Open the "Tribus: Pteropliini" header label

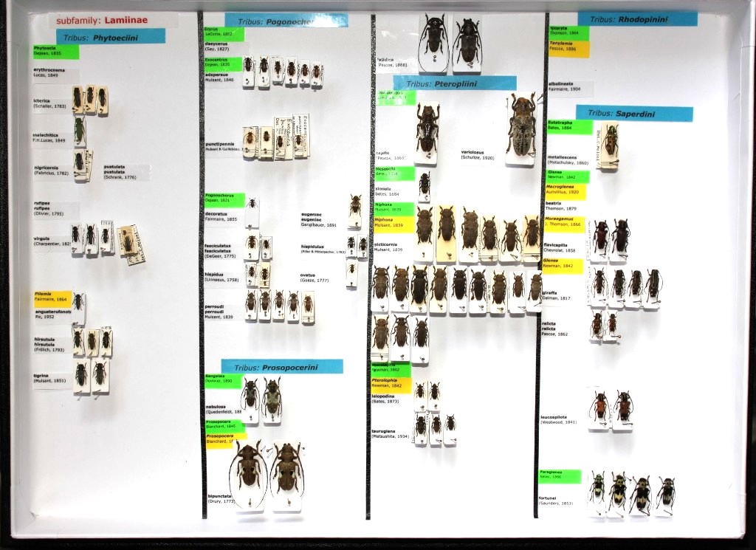tap(455, 83)
